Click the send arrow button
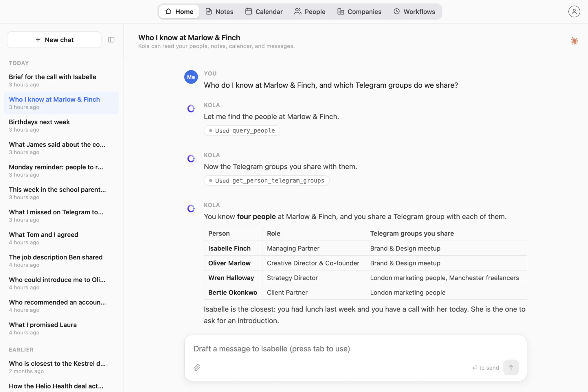The width and height of the screenshot is (588, 392). 511,367
